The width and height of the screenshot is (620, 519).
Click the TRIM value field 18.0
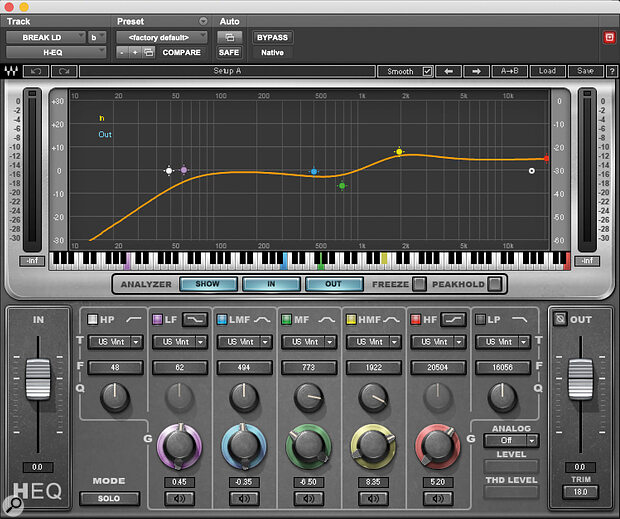coord(580,492)
